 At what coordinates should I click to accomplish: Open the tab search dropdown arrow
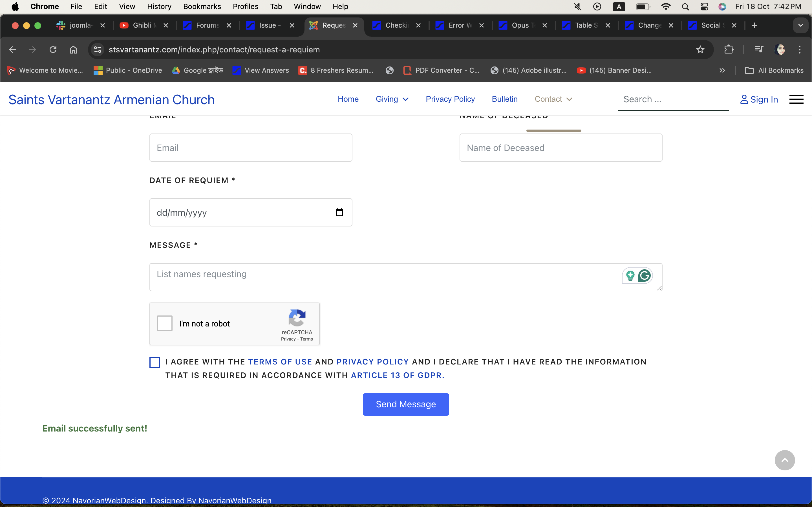click(x=800, y=25)
